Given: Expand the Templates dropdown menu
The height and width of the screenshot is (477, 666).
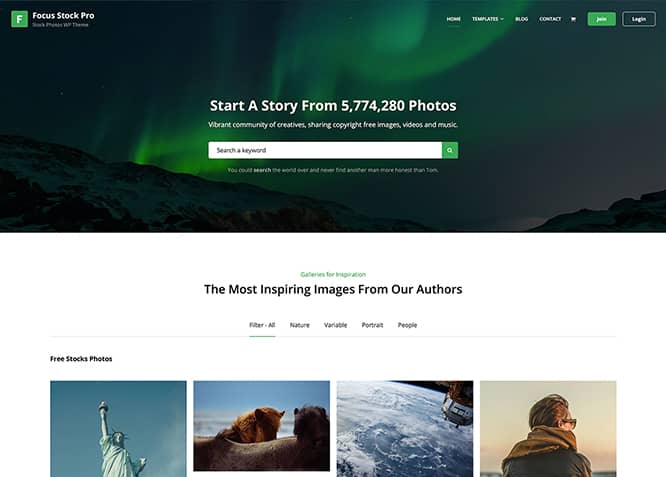Looking at the screenshot, I should click(488, 19).
